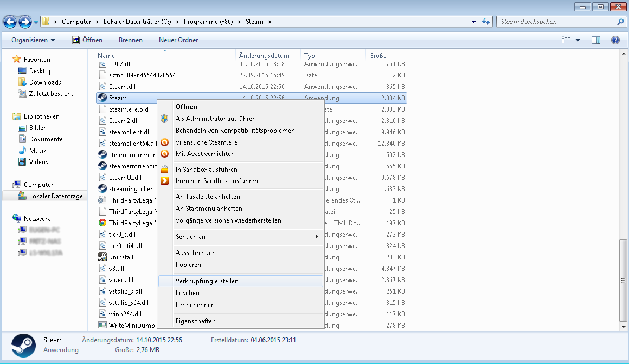Choose Eigenschaften in the context menu
The height and width of the screenshot is (364, 629).
[241, 321]
